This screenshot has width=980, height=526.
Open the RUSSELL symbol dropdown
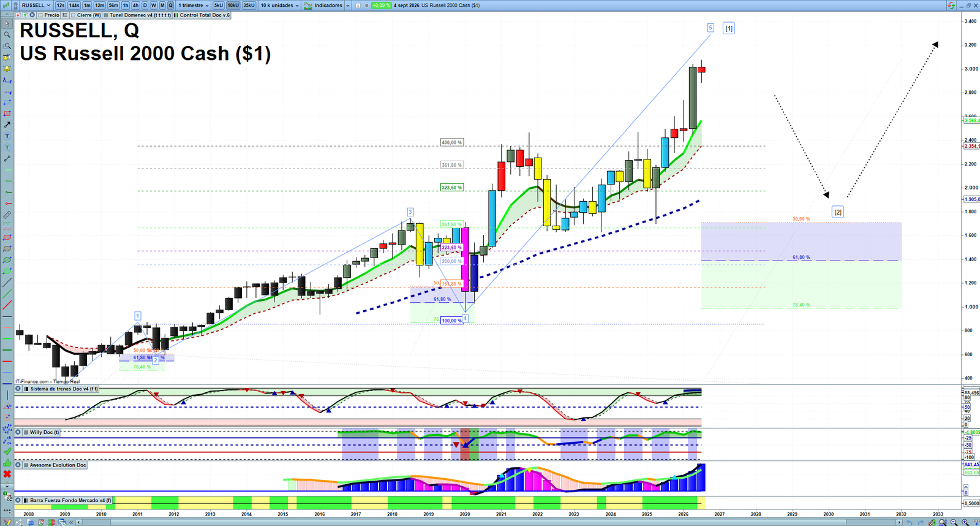[x=36, y=6]
